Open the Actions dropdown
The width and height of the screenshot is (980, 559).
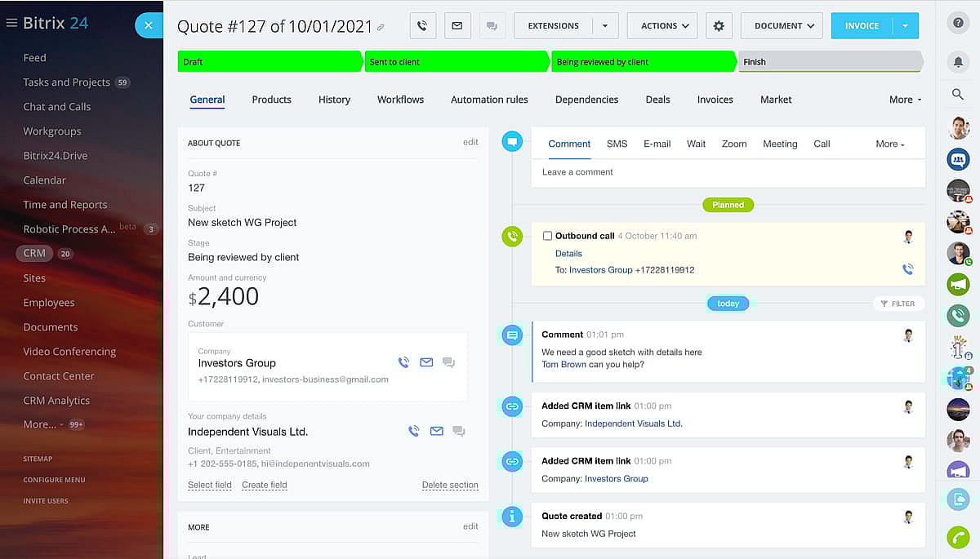[662, 26]
